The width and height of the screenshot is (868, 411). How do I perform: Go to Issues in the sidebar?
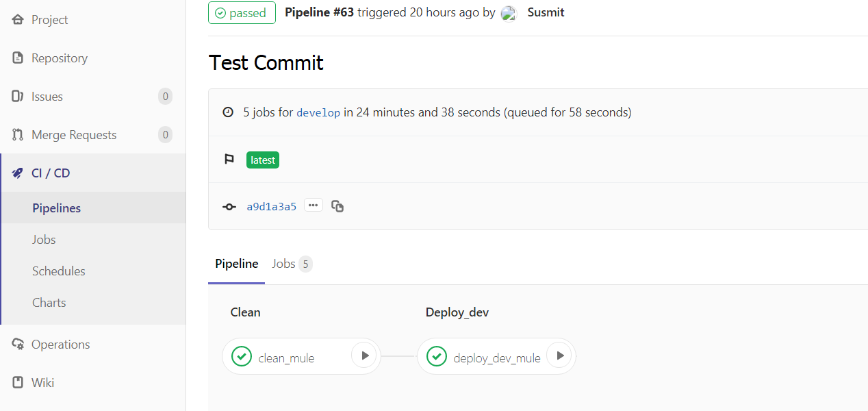point(47,97)
